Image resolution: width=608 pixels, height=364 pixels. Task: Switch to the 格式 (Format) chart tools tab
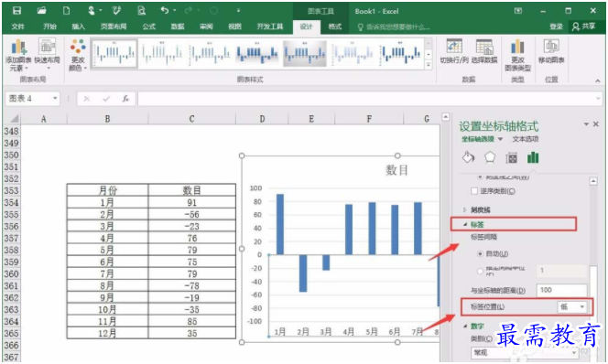[x=335, y=27]
